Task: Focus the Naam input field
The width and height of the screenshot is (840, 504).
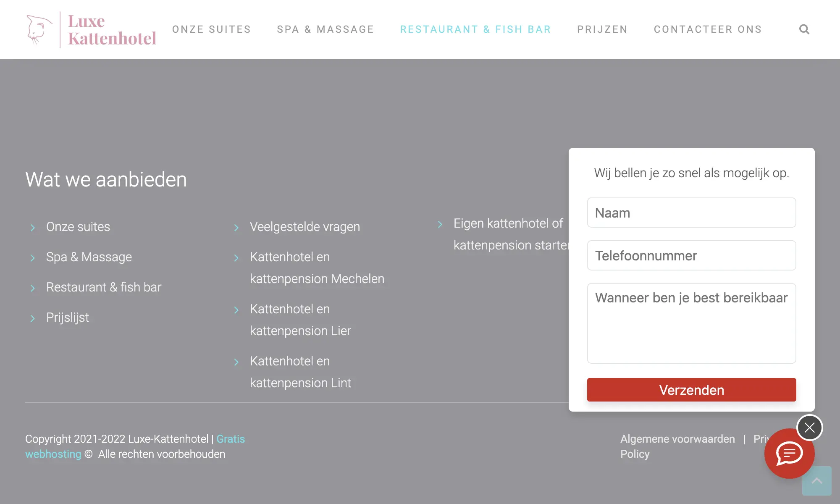Action: coord(691,213)
